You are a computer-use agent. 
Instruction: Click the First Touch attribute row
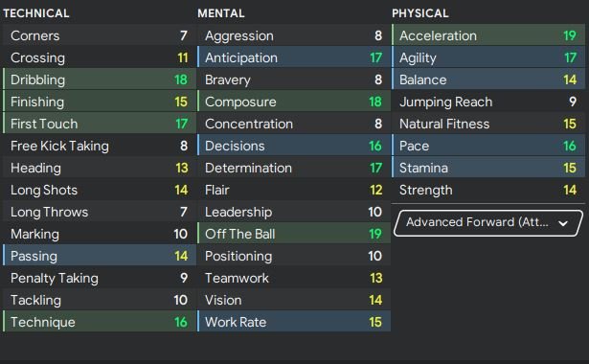[100, 124]
